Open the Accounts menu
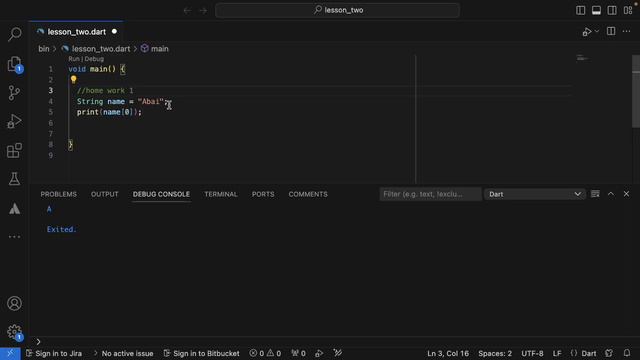Viewport: 640px width, 360px height. [14, 303]
